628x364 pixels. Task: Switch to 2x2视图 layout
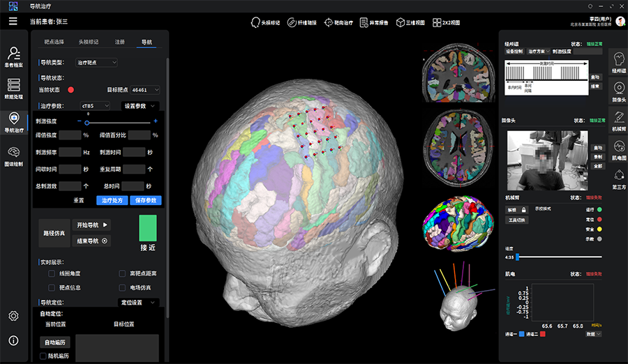point(446,22)
